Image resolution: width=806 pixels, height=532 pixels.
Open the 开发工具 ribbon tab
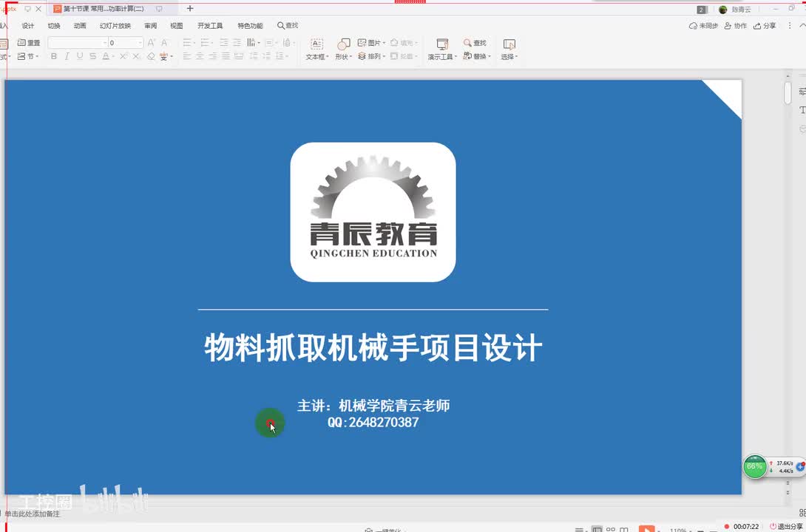pos(210,26)
